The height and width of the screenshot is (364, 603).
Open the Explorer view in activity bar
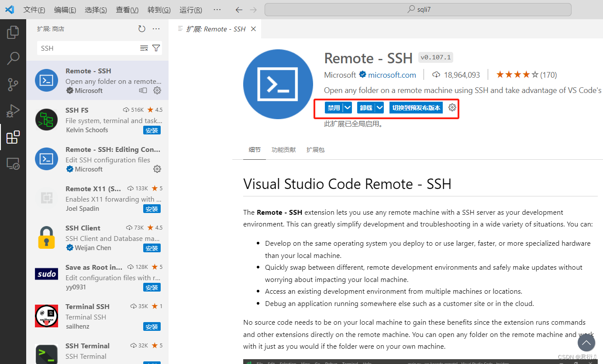tap(13, 32)
